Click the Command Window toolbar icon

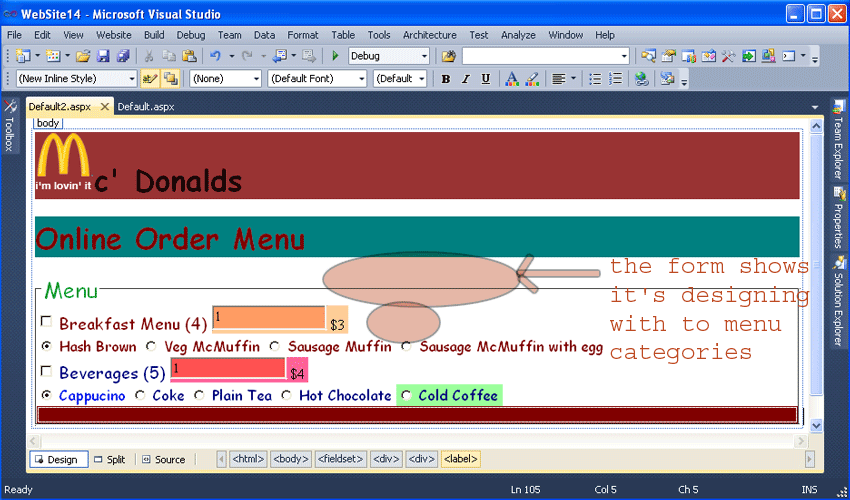click(x=789, y=56)
